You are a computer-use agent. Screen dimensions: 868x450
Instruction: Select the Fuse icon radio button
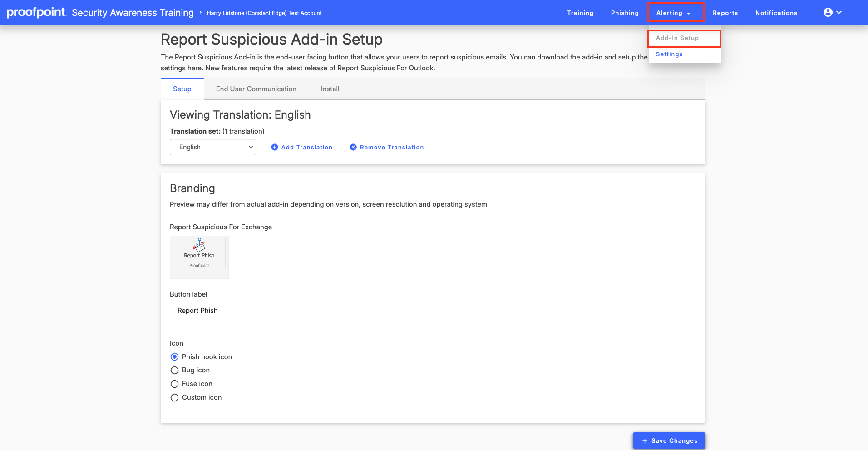(x=174, y=384)
